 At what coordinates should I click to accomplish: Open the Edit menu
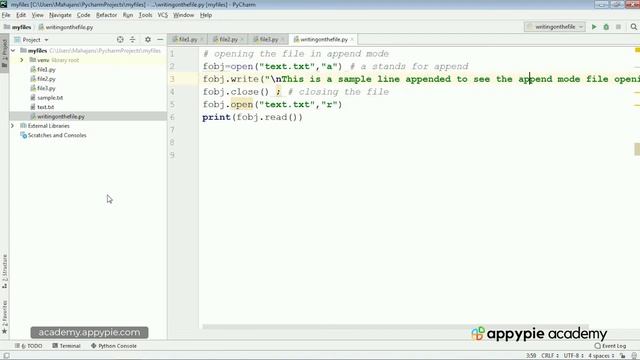(21, 15)
